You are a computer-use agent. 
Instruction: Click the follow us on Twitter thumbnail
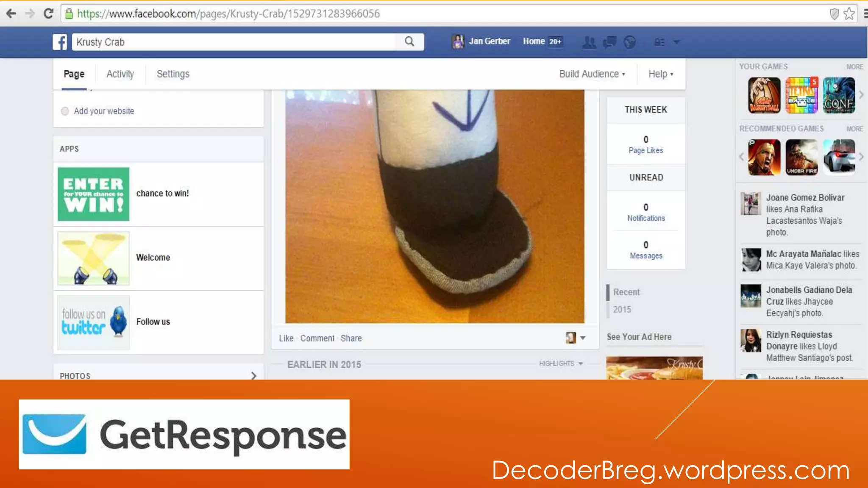(94, 322)
